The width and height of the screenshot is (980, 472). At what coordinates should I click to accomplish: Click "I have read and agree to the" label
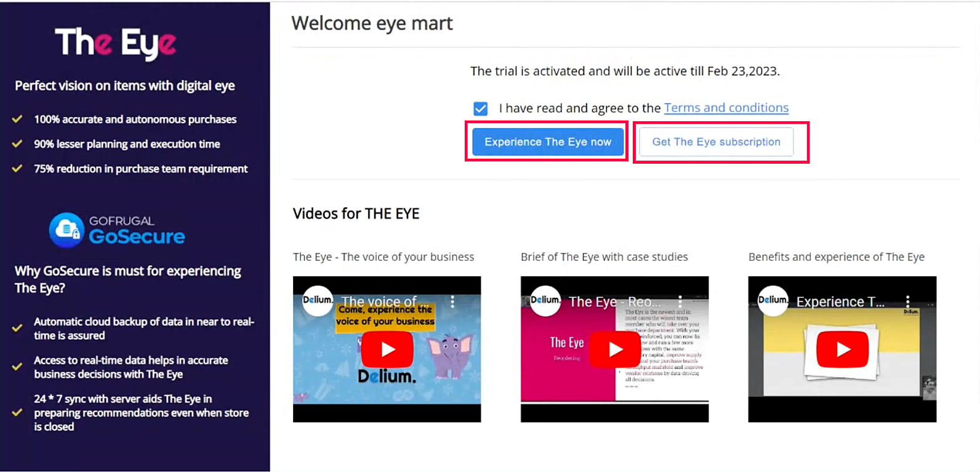pyautogui.click(x=580, y=108)
